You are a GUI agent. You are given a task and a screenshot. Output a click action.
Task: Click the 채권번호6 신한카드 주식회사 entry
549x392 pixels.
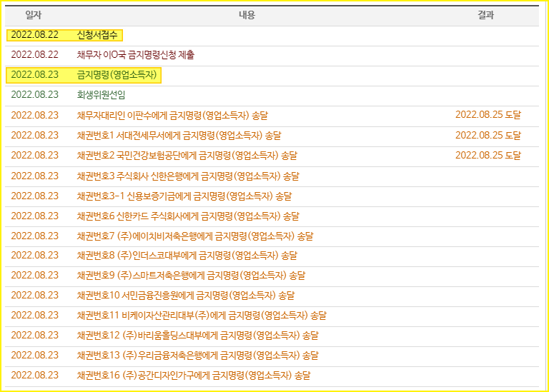click(188, 216)
